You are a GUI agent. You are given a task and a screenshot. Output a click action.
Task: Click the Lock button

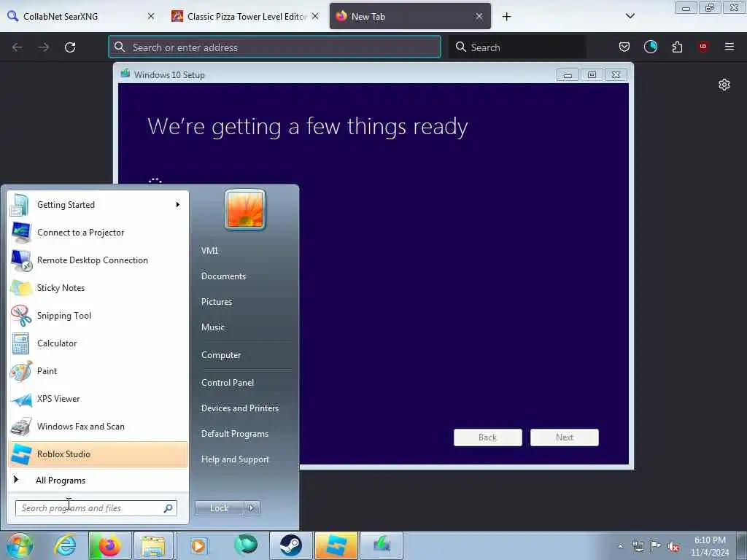point(219,508)
